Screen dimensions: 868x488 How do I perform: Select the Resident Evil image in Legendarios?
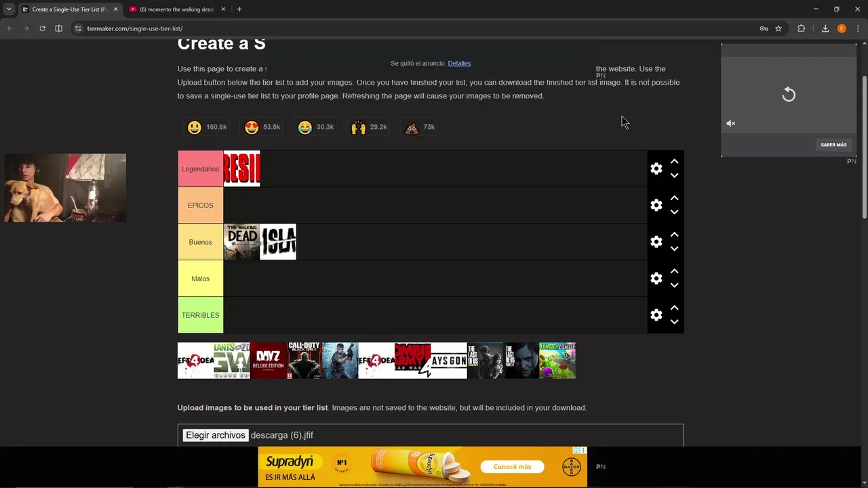(241, 169)
